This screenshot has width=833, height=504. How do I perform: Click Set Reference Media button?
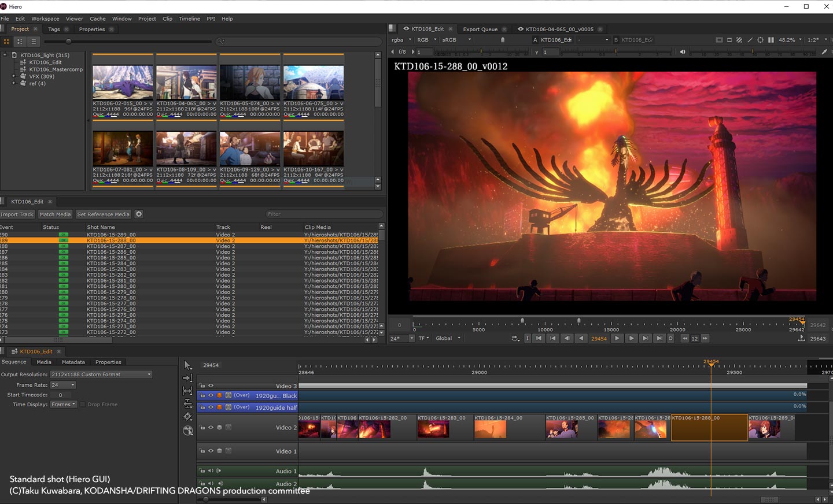click(104, 214)
